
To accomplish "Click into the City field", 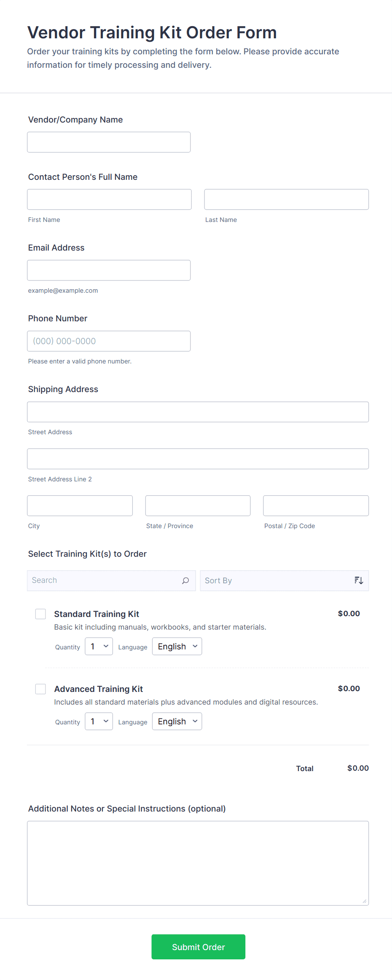I will pos(80,505).
